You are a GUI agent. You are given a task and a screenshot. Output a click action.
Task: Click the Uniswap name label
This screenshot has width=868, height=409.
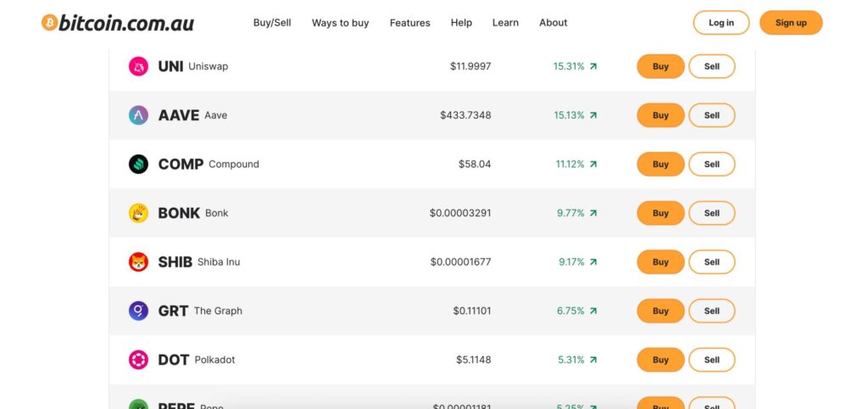click(x=209, y=66)
